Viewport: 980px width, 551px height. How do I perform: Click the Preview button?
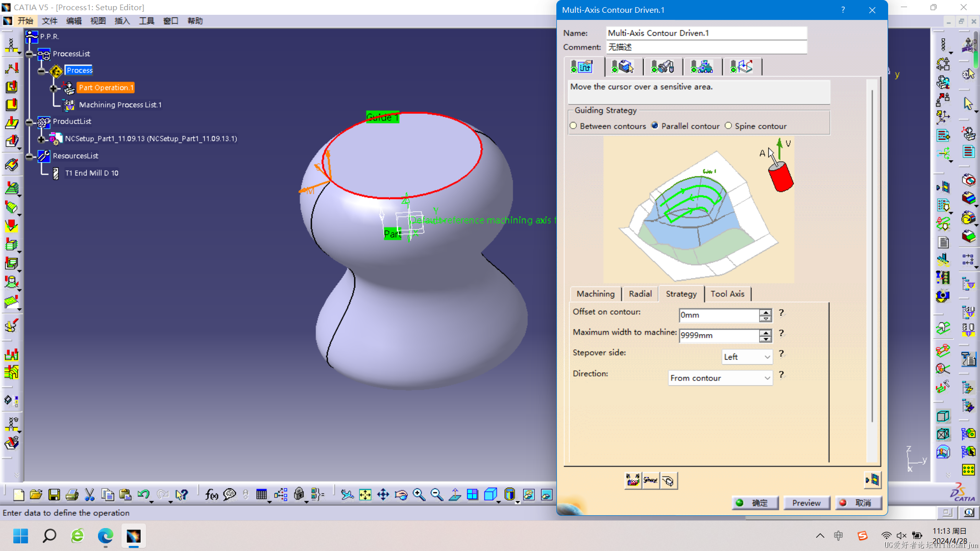coord(806,503)
